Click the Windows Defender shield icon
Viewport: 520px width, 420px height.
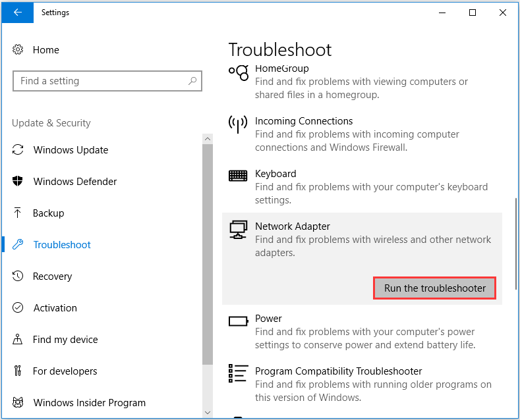tap(18, 181)
